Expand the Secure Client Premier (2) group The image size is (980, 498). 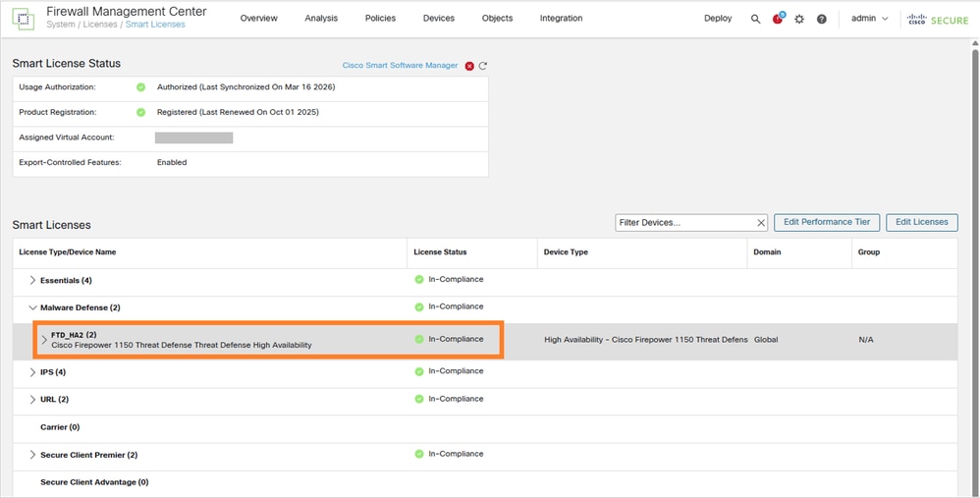click(32, 454)
